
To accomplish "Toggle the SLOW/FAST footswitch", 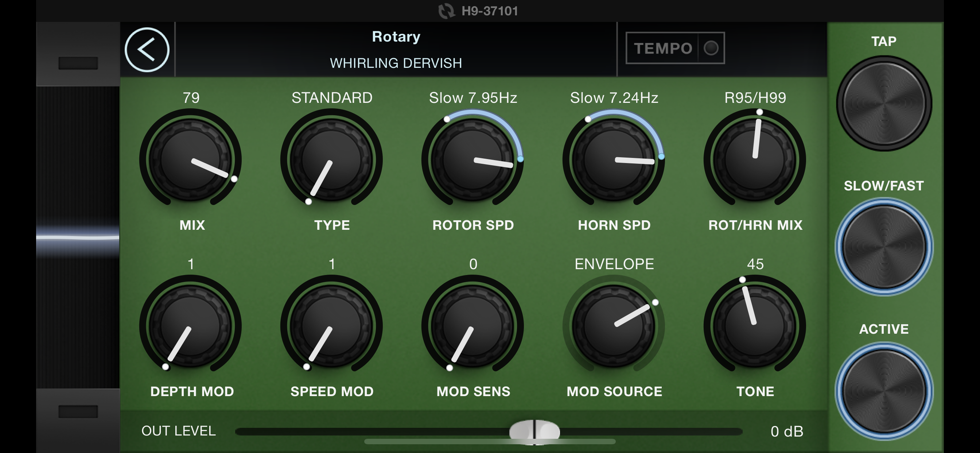I will [x=884, y=247].
